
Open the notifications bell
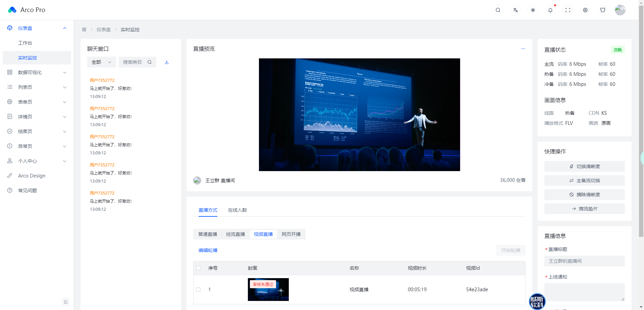[x=550, y=10]
